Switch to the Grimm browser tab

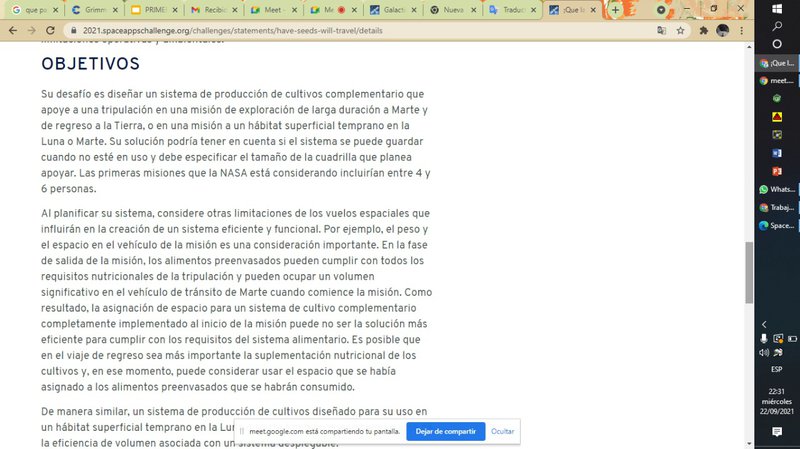click(x=93, y=9)
